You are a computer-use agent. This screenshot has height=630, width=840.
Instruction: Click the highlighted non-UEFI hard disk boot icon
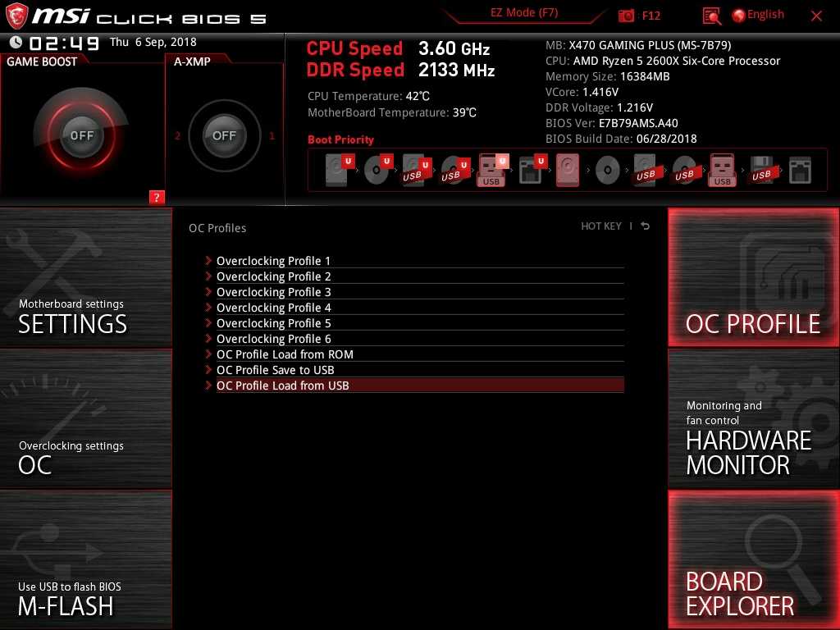[568, 171]
